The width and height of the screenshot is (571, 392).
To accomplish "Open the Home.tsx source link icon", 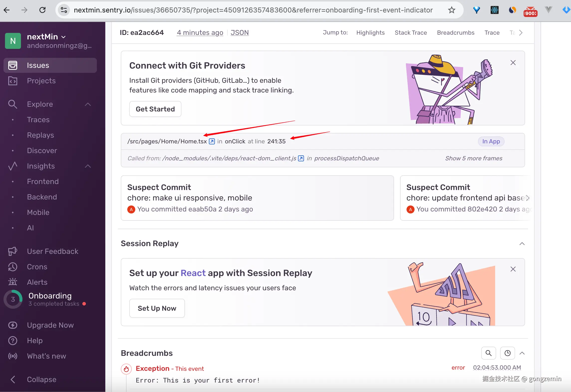I will (212, 141).
